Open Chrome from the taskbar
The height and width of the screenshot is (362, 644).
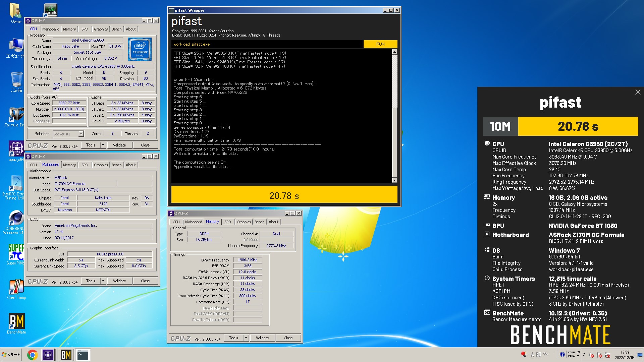(32, 355)
